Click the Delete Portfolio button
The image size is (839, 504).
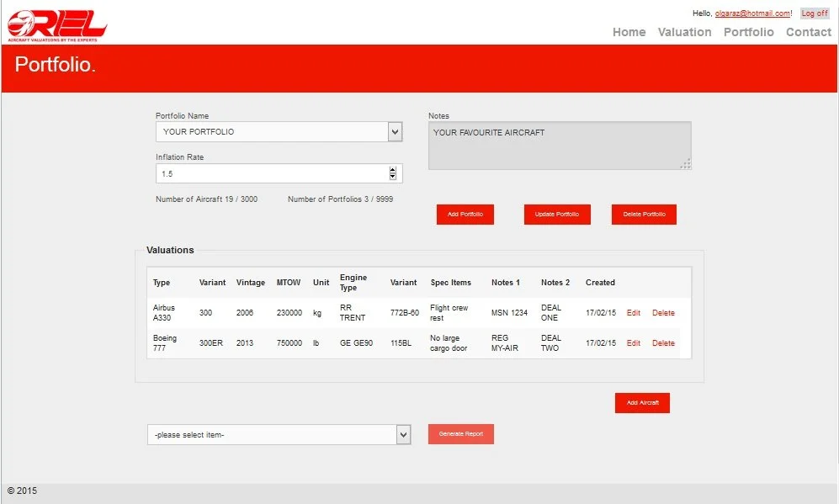(644, 215)
